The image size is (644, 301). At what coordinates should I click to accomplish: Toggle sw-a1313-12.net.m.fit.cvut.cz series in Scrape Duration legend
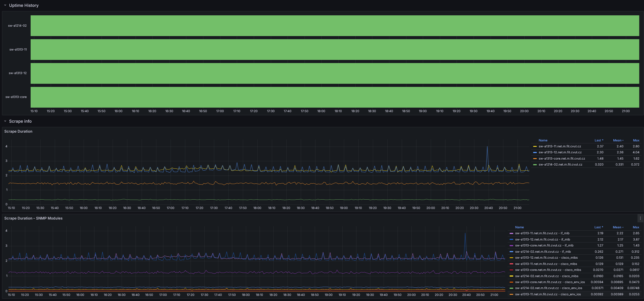click(560, 152)
